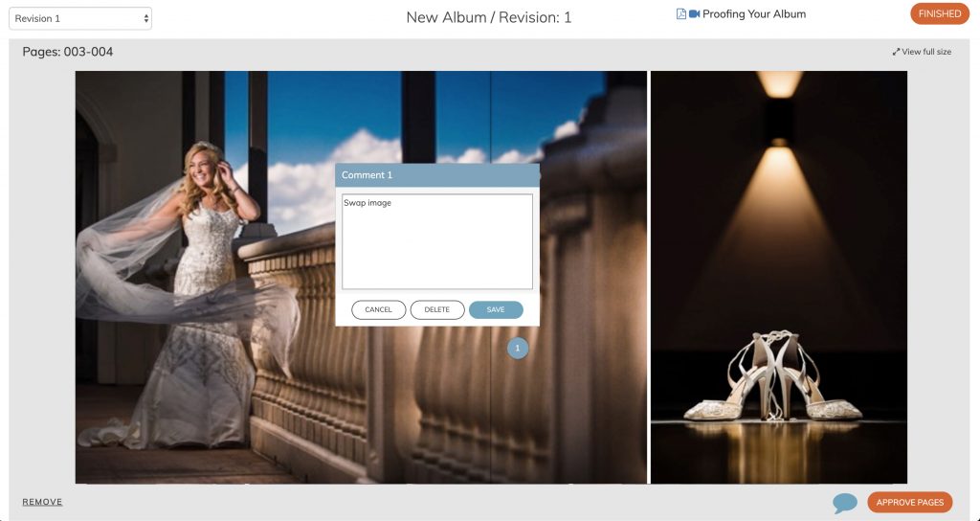Open the Proofing Your Album link
980x521 pixels.
coord(754,13)
